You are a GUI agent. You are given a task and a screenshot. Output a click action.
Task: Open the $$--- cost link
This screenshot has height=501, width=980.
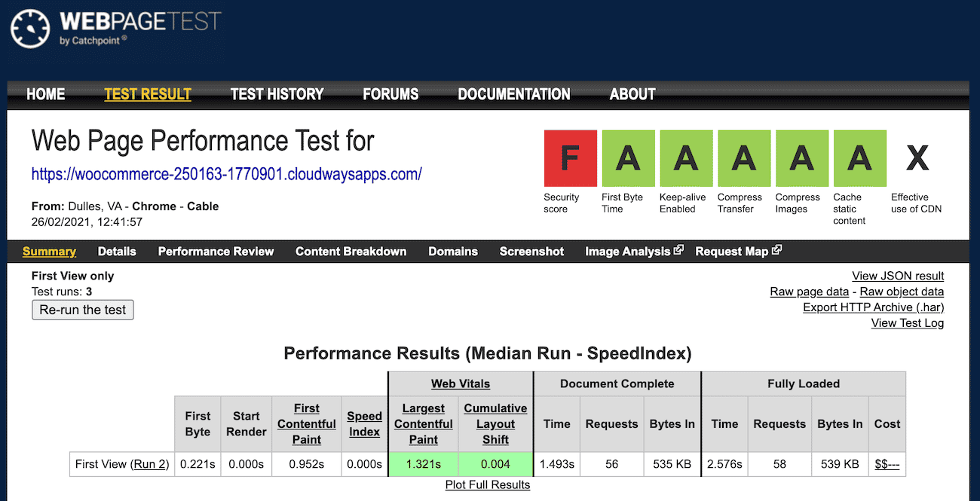887,464
